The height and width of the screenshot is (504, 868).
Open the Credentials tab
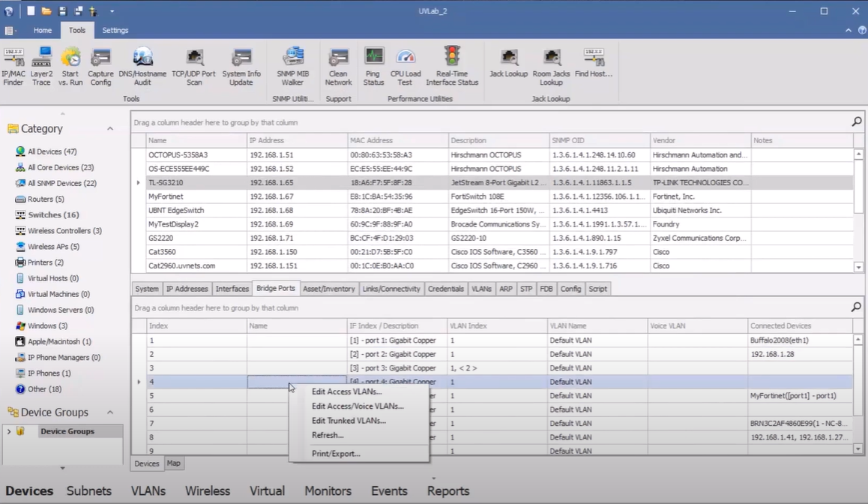click(446, 289)
